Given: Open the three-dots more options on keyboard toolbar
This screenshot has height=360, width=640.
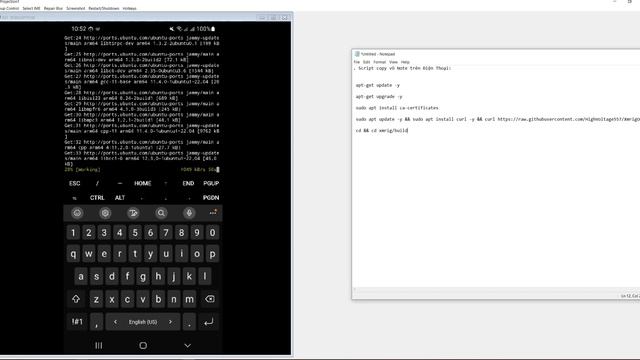Looking at the screenshot, I should tap(213, 212).
